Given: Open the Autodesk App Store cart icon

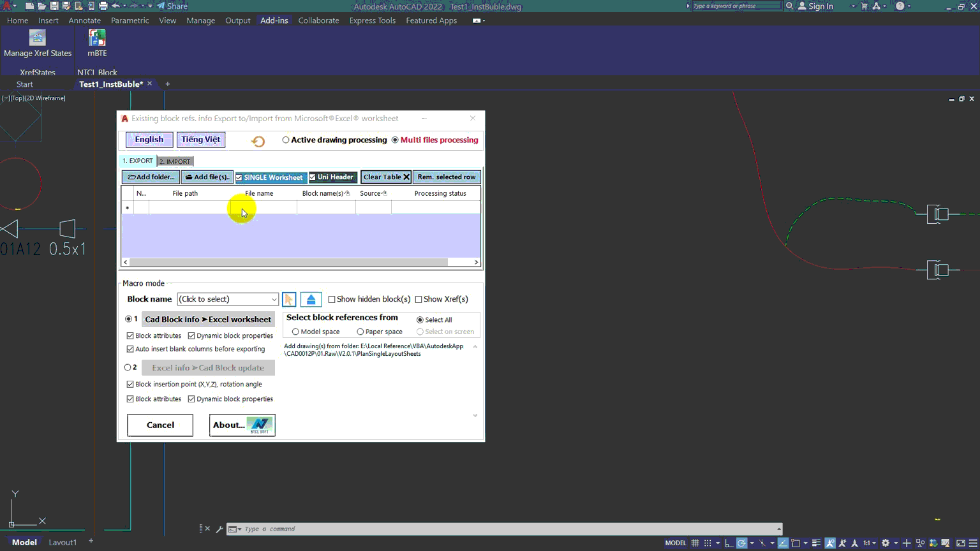Looking at the screenshot, I should [x=864, y=6].
